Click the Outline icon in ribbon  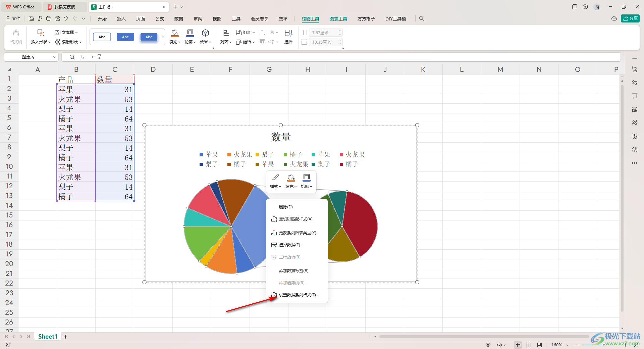pyautogui.click(x=190, y=33)
